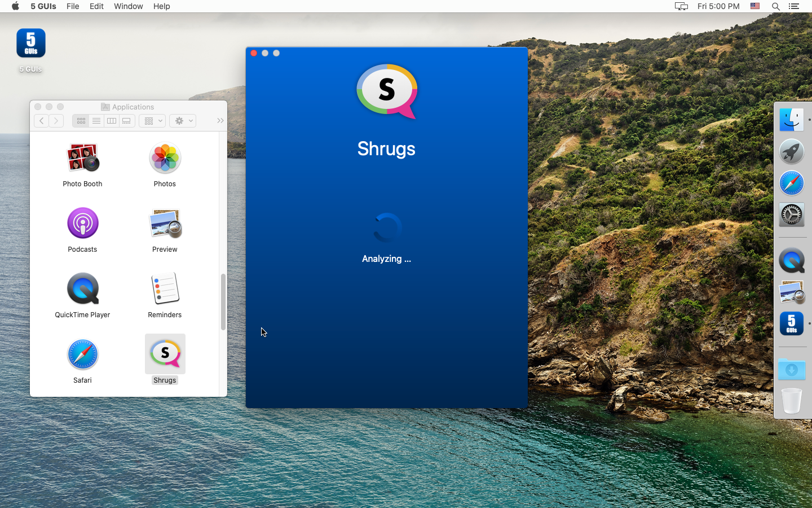Image resolution: width=812 pixels, height=508 pixels.
Task: Expand the gear Action menu
Action: pos(183,121)
